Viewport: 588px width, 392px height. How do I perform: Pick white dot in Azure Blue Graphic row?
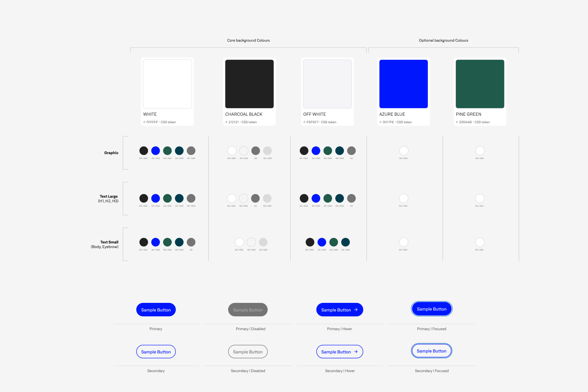pyautogui.click(x=404, y=151)
